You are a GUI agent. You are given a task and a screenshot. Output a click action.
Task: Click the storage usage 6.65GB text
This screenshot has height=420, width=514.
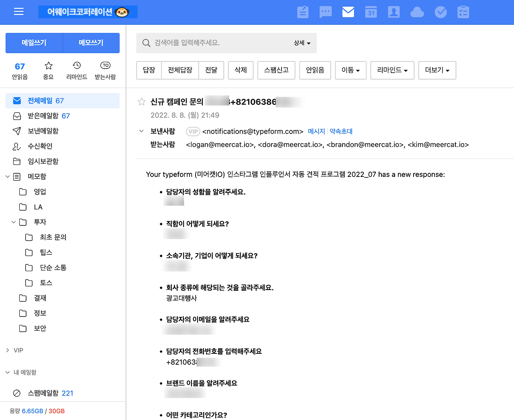click(33, 411)
